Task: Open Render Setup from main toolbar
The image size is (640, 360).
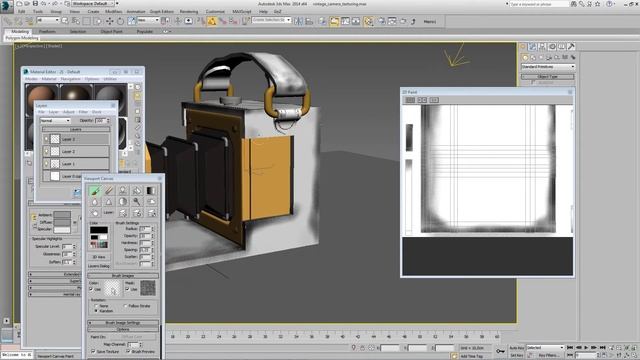Action: (381, 21)
